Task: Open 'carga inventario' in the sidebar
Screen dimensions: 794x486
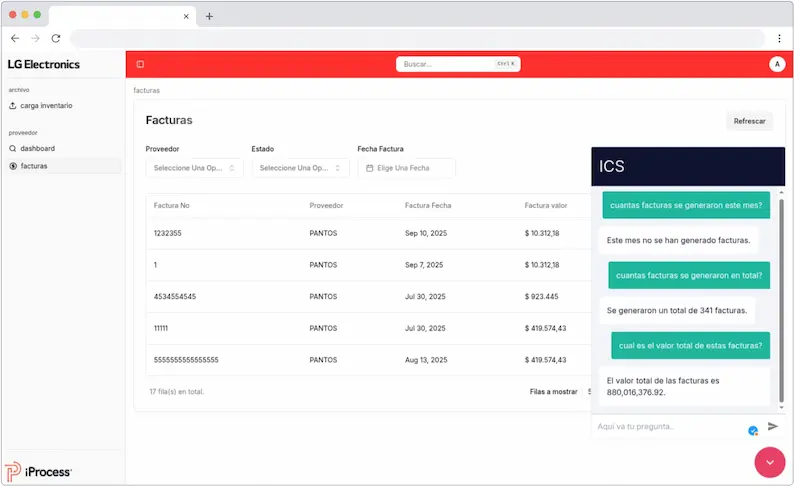Action: point(46,105)
